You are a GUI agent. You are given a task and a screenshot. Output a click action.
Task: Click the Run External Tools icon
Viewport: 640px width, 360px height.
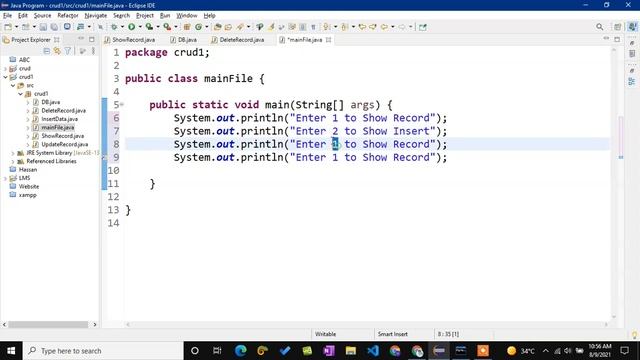167,27
